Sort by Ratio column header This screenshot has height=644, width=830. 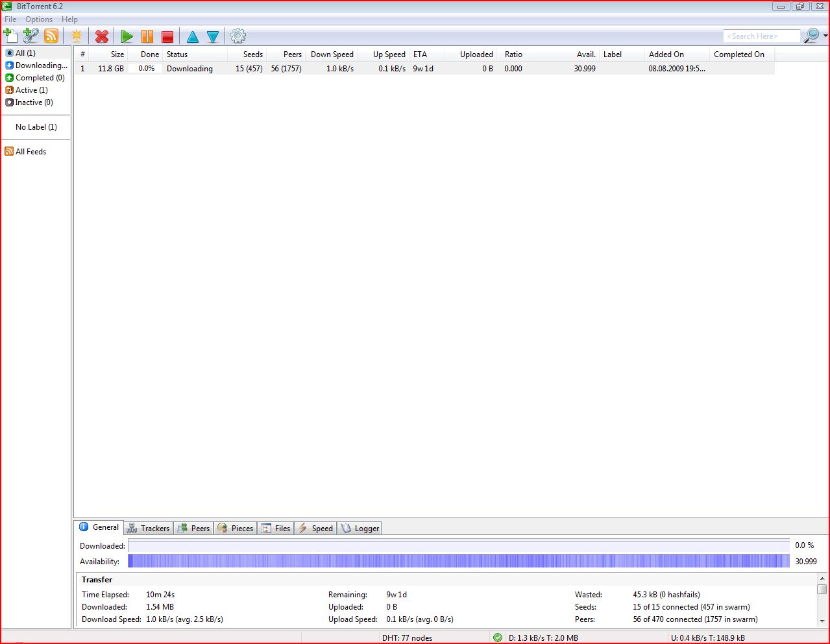tap(513, 54)
